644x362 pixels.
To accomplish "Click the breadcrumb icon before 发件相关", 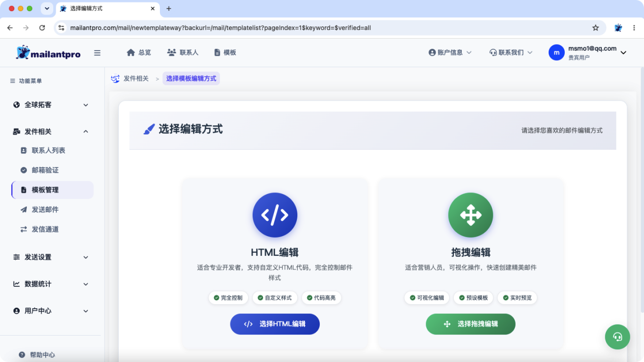I will (x=115, y=79).
